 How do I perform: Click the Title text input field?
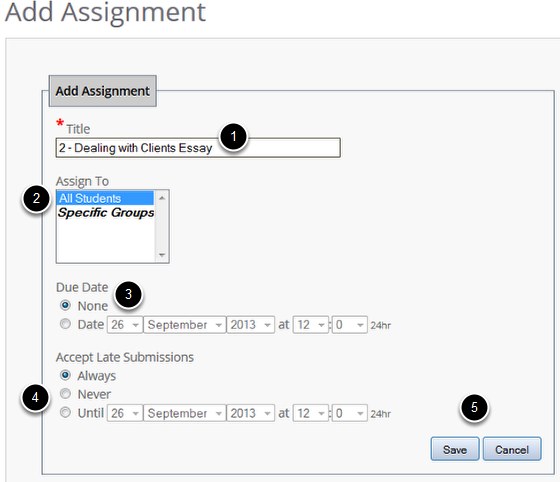pyautogui.click(x=198, y=147)
